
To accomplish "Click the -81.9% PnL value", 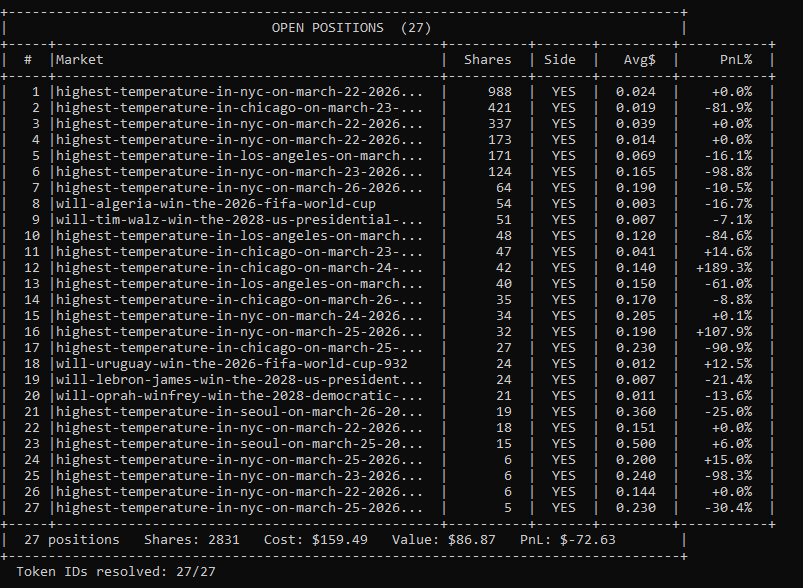I will tap(728, 108).
